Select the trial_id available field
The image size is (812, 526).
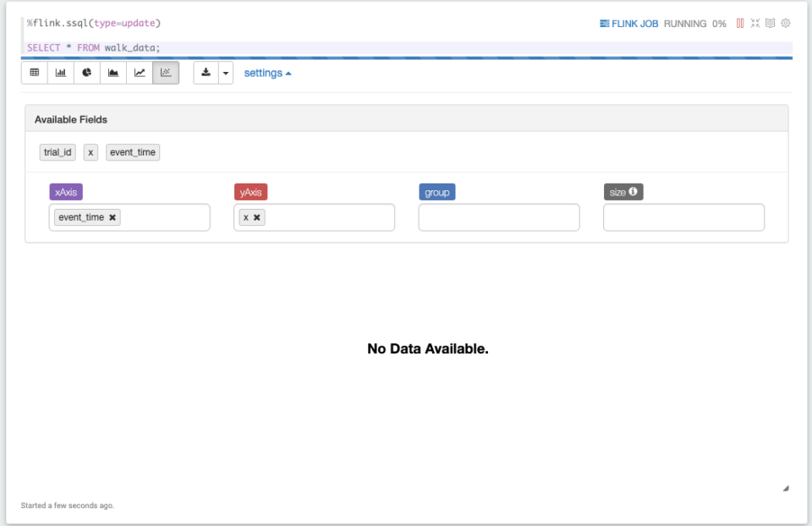tap(57, 152)
